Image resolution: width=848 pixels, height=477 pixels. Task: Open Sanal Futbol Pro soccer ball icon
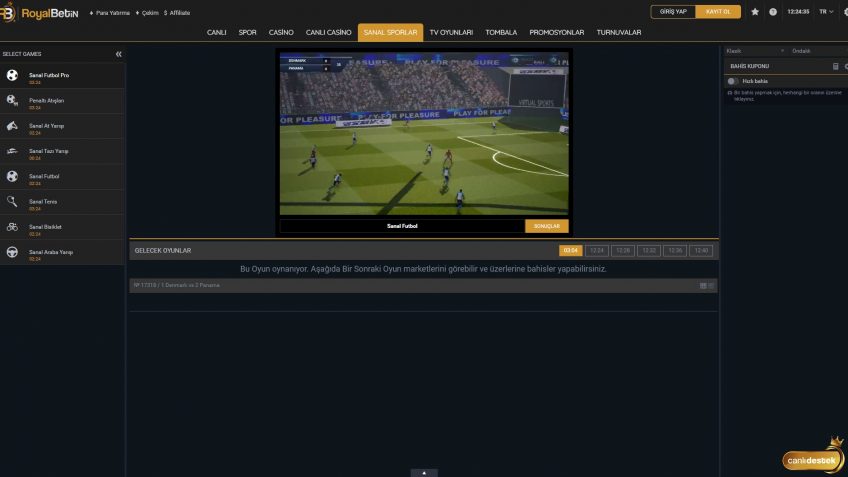pyautogui.click(x=12, y=75)
